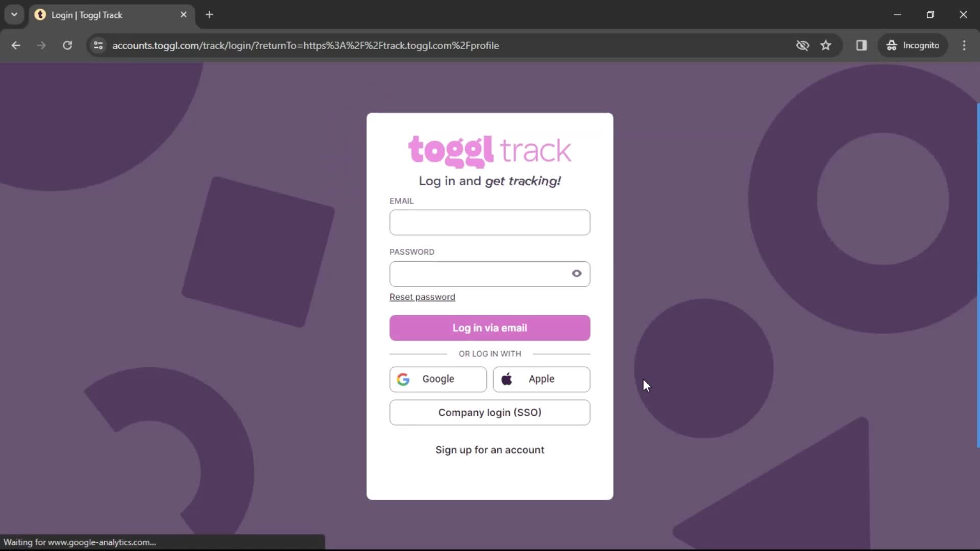
Task: Click the new tab plus button
Action: (x=210, y=15)
